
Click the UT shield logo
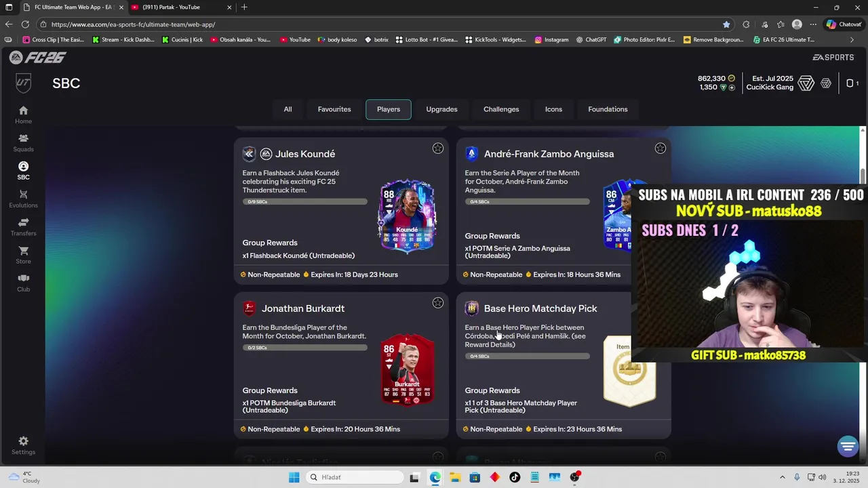pyautogui.click(x=23, y=83)
